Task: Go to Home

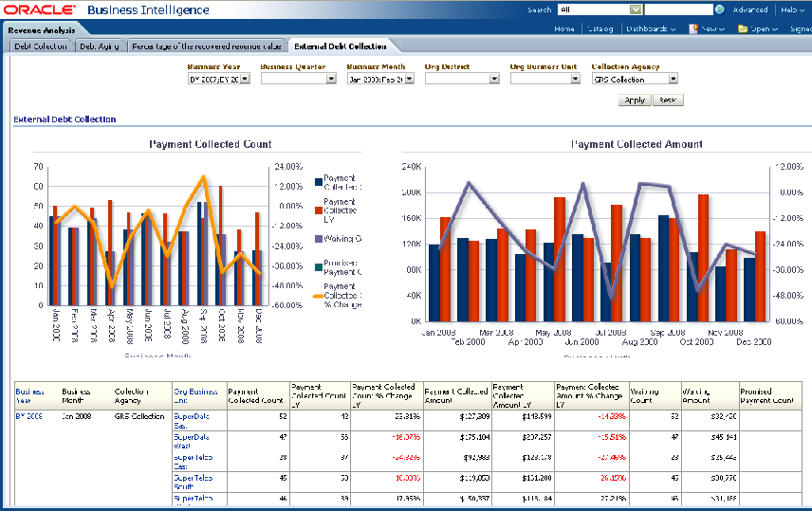Action: tap(564, 28)
